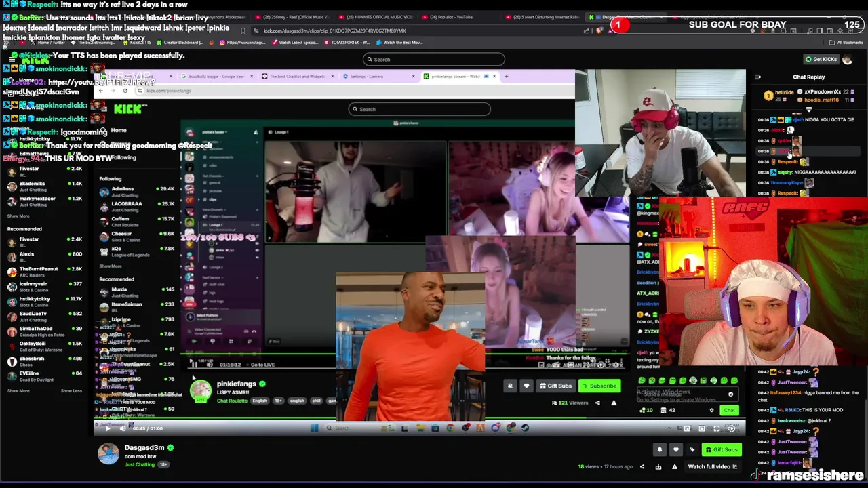The width and height of the screenshot is (868, 488).
Task: Collapse the Chat Replay panel
Action: click(757, 77)
